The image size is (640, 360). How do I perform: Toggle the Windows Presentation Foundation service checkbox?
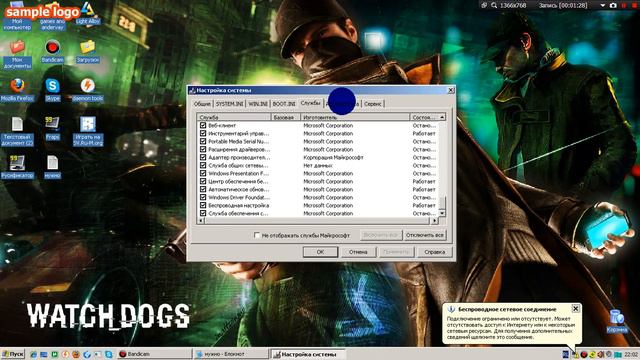click(x=203, y=173)
